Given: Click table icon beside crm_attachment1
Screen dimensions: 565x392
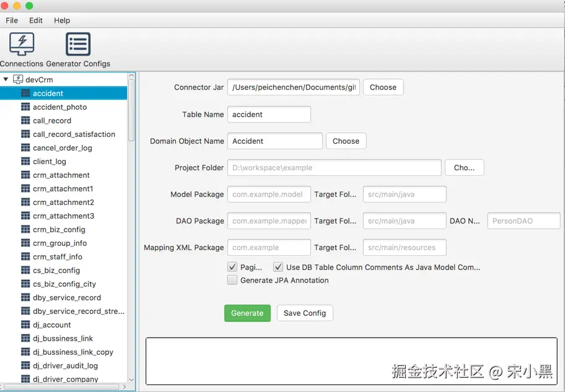Looking at the screenshot, I should coord(25,188).
